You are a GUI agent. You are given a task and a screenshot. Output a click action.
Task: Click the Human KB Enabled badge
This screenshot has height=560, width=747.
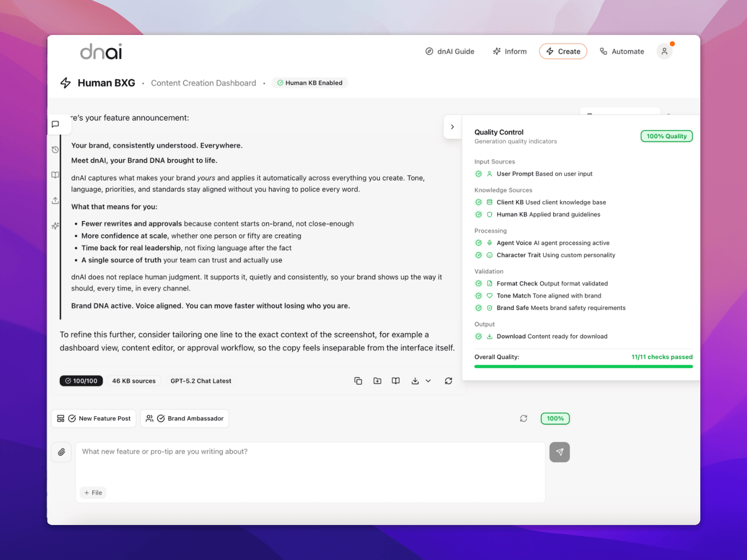310,83
